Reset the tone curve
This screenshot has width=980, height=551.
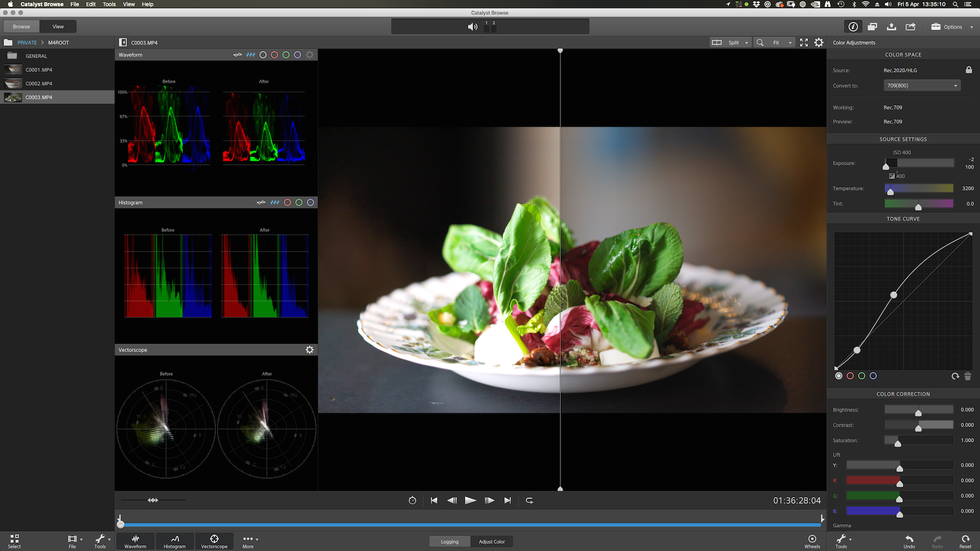pyautogui.click(x=955, y=376)
